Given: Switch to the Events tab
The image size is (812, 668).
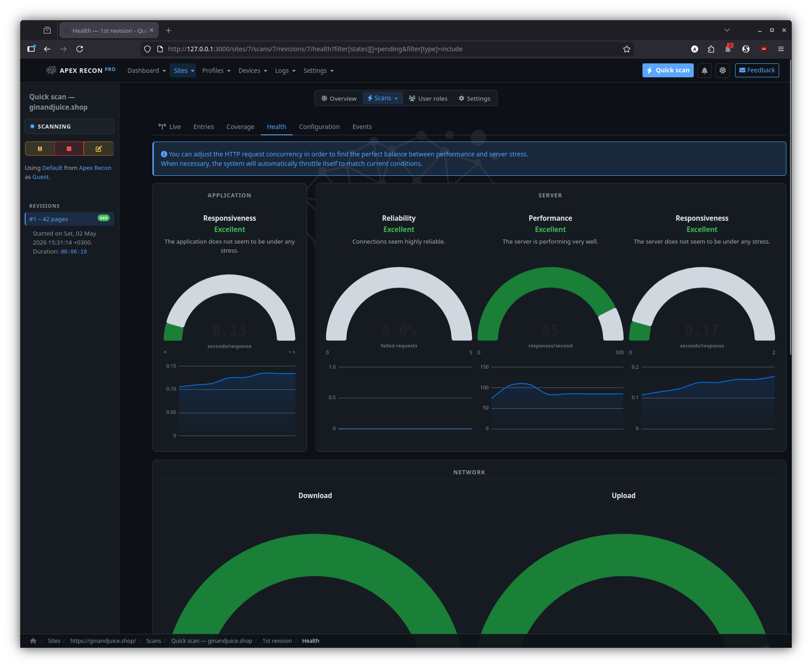Looking at the screenshot, I should (362, 127).
